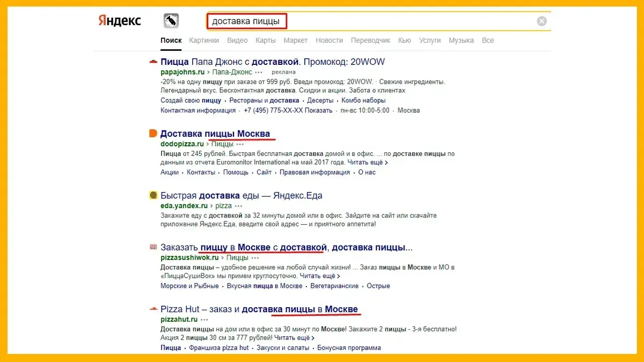Image resolution: width=644 pixels, height=362 pixels.
Task: Open the Правовая информация sitelink
Action: [315, 172]
